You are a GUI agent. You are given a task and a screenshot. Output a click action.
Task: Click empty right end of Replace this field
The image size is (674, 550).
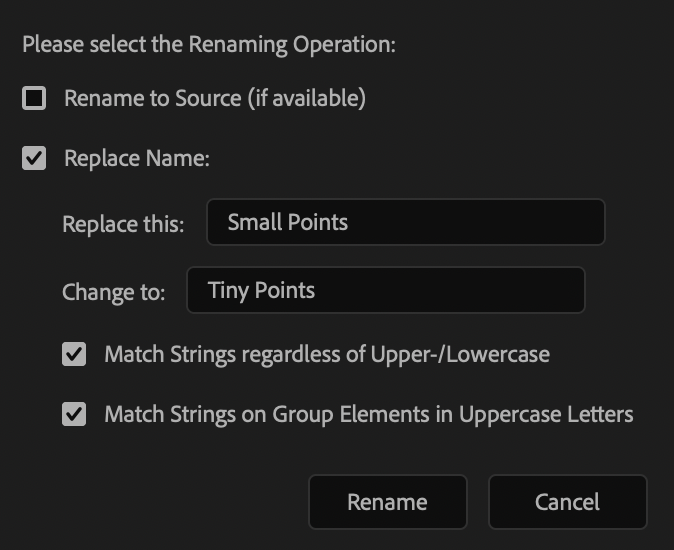click(x=560, y=222)
